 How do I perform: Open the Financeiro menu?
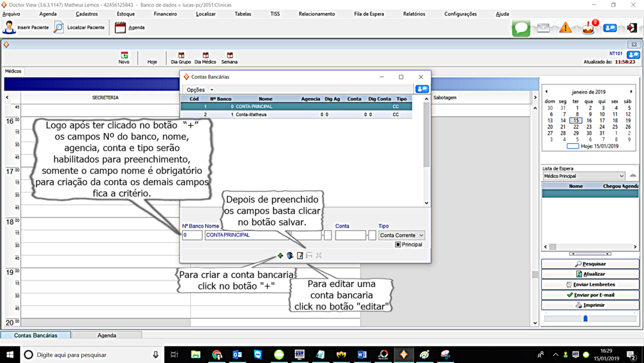pyautogui.click(x=165, y=14)
